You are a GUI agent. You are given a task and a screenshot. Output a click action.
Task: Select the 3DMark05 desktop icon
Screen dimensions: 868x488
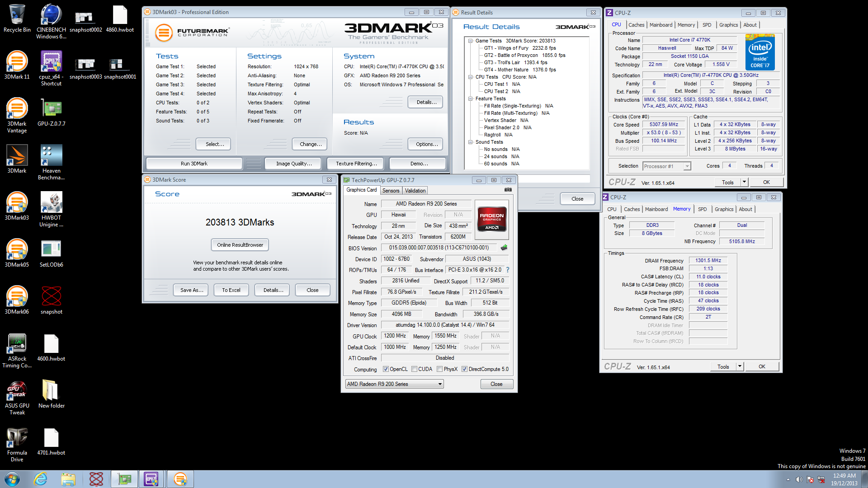17,253
